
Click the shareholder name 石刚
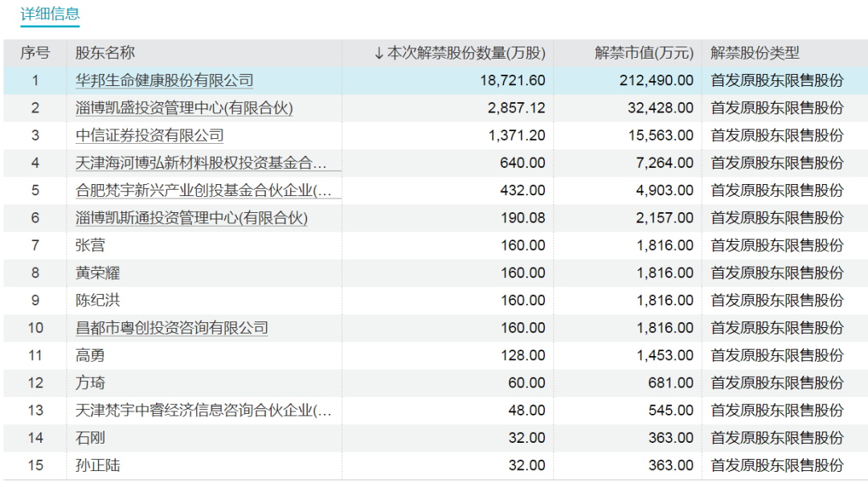(90, 438)
